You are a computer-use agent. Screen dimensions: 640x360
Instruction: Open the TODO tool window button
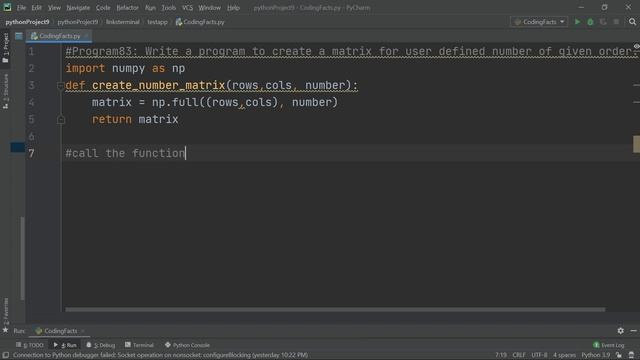(29, 345)
